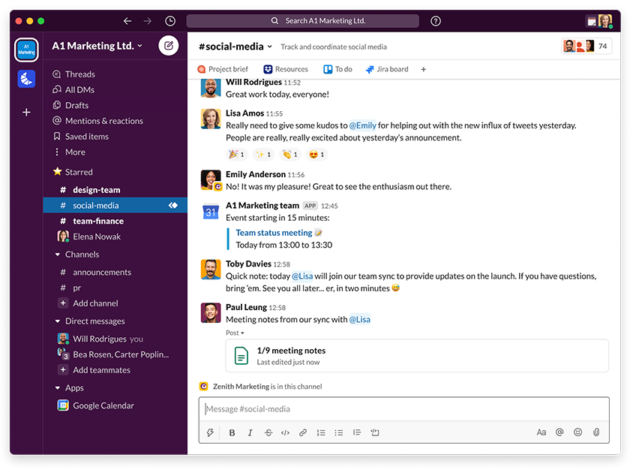Screen dimensions: 641x471
Task: Open the Team status meeting link
Action: [x=274, y=233]
